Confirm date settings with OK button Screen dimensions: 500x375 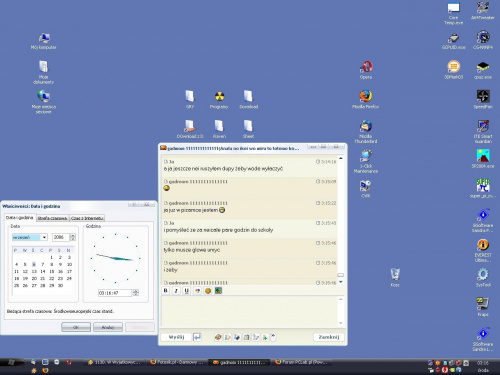pyautogui.click(x=76, y=327)
